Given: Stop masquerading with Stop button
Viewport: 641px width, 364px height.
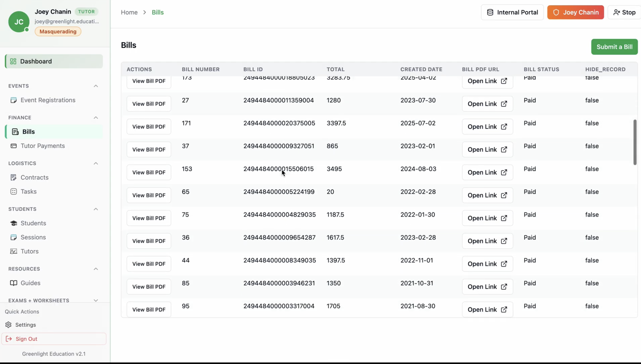Looking at the screenshot, I should (x=624, y=12).
